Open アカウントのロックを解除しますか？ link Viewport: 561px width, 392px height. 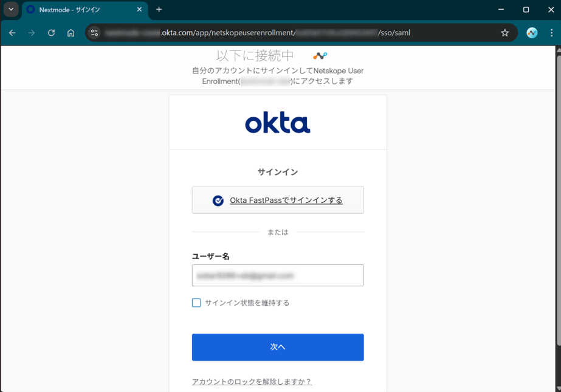(x=252, y=382)
